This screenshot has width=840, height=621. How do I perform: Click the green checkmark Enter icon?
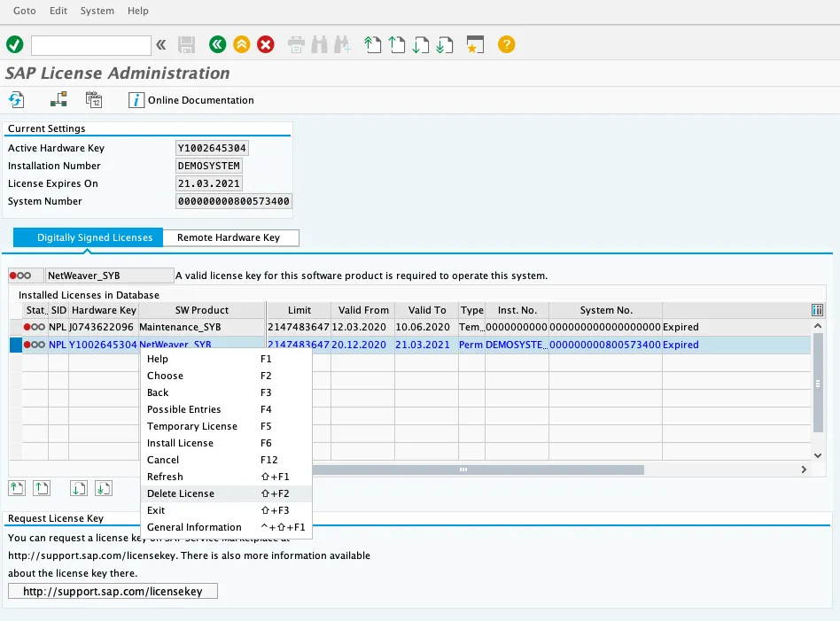[x=14, y=44]
